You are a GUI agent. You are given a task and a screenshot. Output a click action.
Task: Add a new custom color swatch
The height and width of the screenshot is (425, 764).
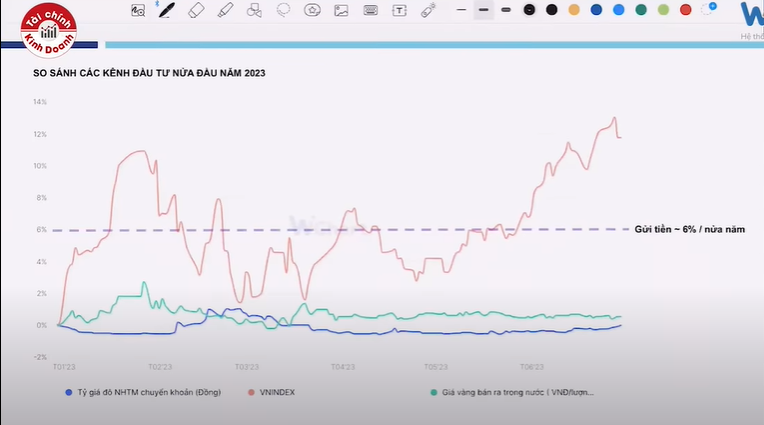pos(708,9)
